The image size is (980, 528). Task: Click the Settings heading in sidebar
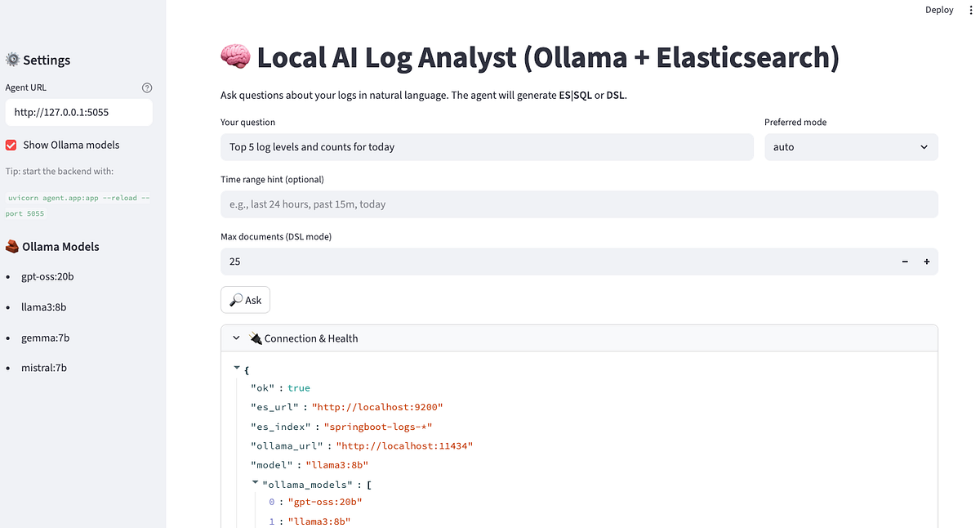click(x=38, y=60)
